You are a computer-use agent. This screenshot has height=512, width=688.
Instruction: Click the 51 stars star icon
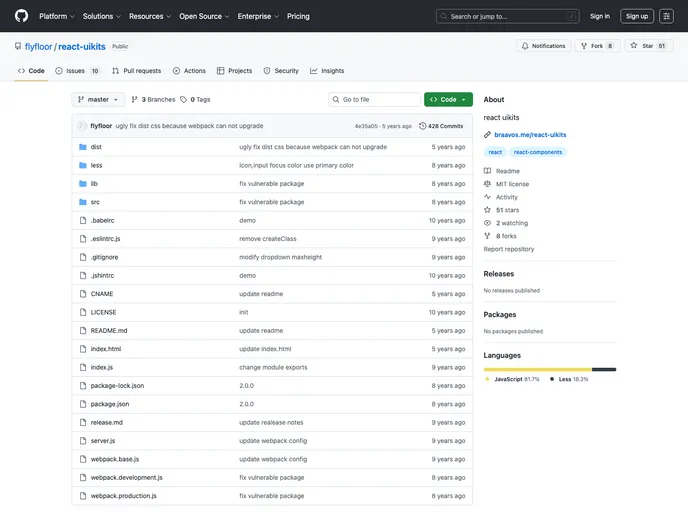[487, 210]
